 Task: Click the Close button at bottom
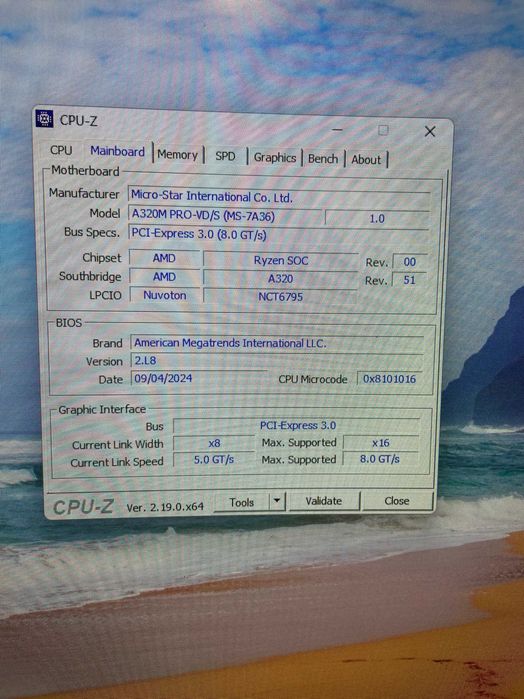coord(396,501)
